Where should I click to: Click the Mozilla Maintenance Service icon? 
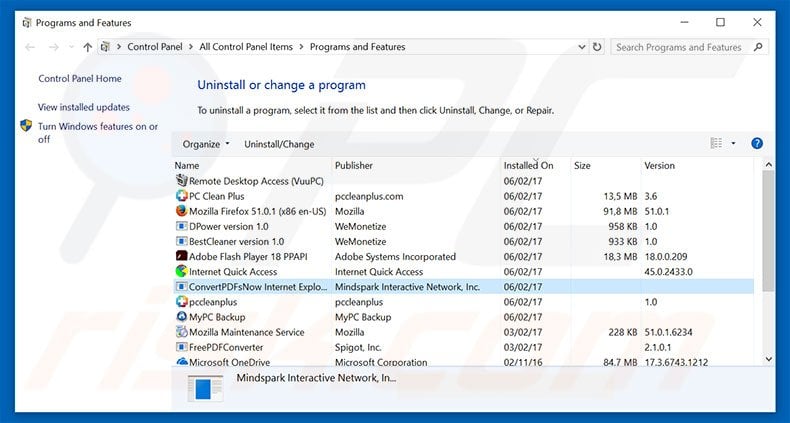coord(181,332)
